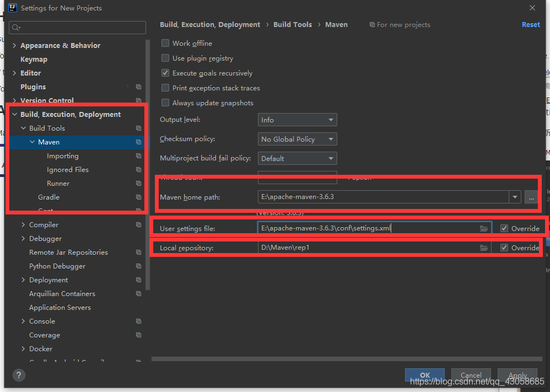Expand the Docker node
Screen dimensions: 550x392
coord(23,348)
